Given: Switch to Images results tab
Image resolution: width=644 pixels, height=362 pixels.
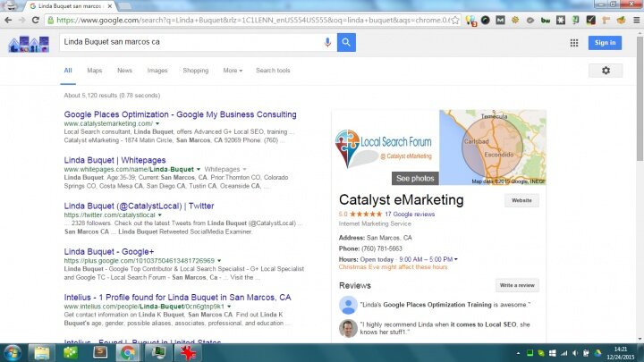Looking at the screenshot, I should click(x=157, y=71).
